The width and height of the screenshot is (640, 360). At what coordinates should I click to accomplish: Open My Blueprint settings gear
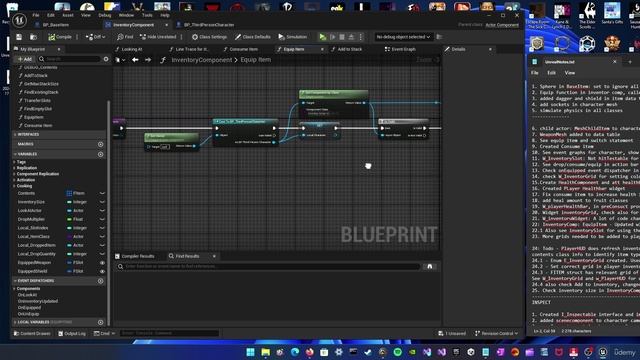[x=106, y=59]
